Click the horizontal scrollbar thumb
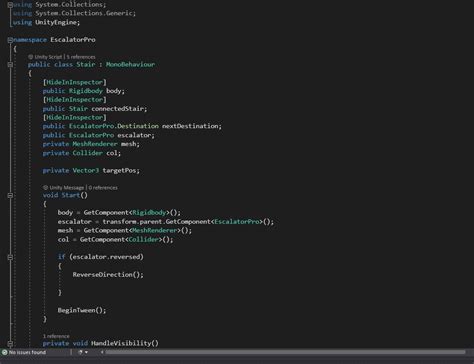The image size is (474, 364). tap(285, 352)
